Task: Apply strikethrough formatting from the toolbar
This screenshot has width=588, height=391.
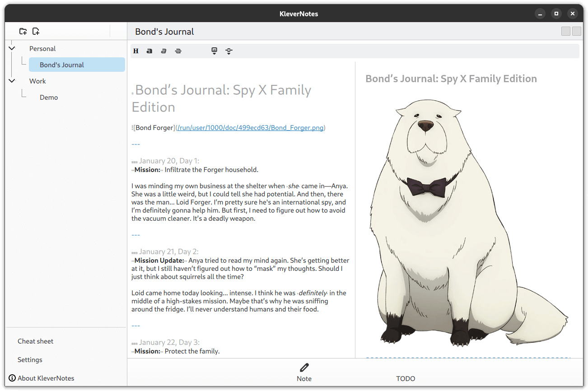Action: pos(178,51)
